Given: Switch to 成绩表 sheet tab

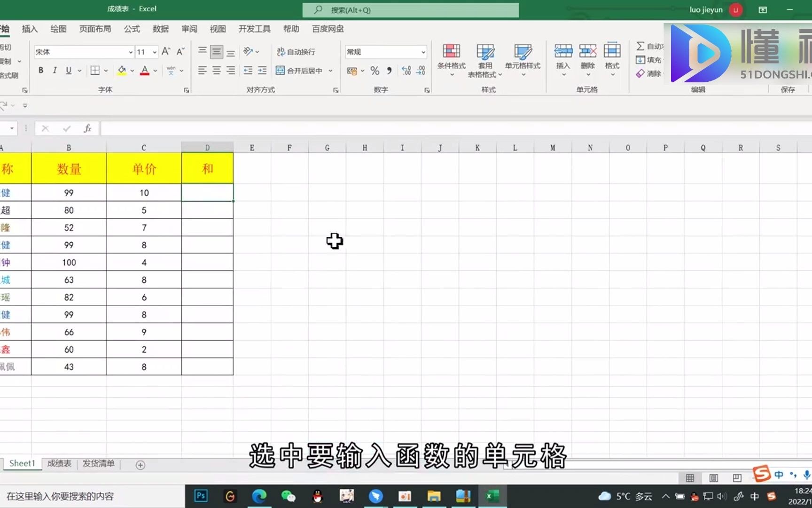Looking at the screenshot, I should coord(59,464).
